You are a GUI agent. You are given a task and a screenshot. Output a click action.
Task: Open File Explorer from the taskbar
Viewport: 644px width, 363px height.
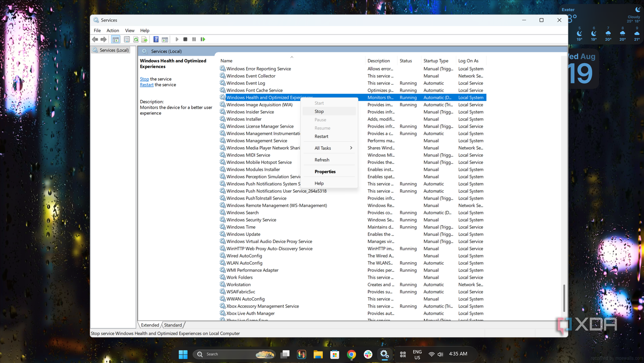pos(318,354)
